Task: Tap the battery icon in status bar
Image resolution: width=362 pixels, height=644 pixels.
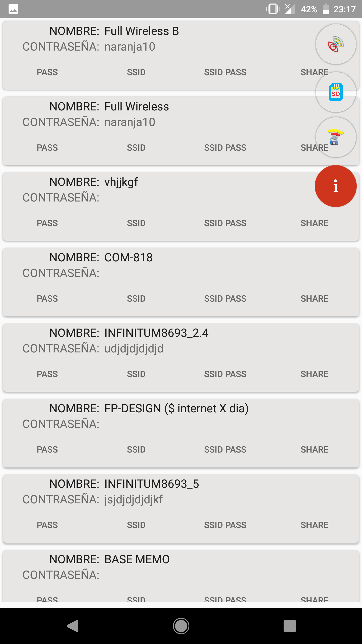Action: tap(326, 9)
